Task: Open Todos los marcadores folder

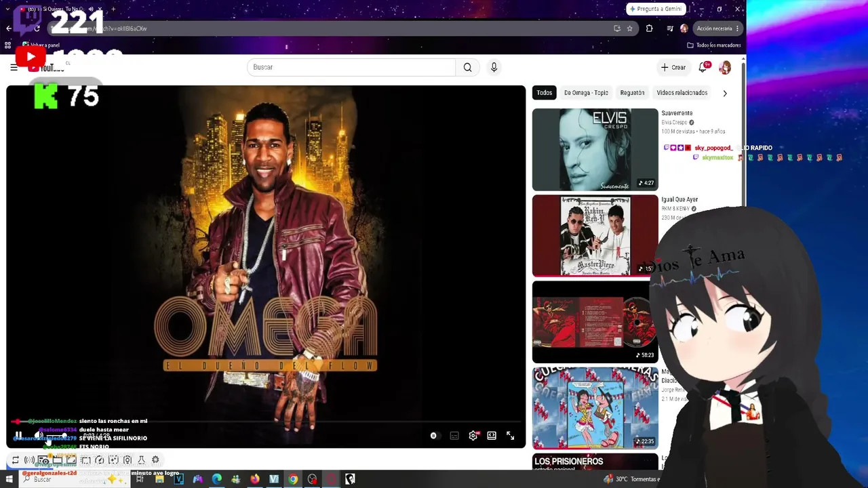Action: [x=713, y=45]
